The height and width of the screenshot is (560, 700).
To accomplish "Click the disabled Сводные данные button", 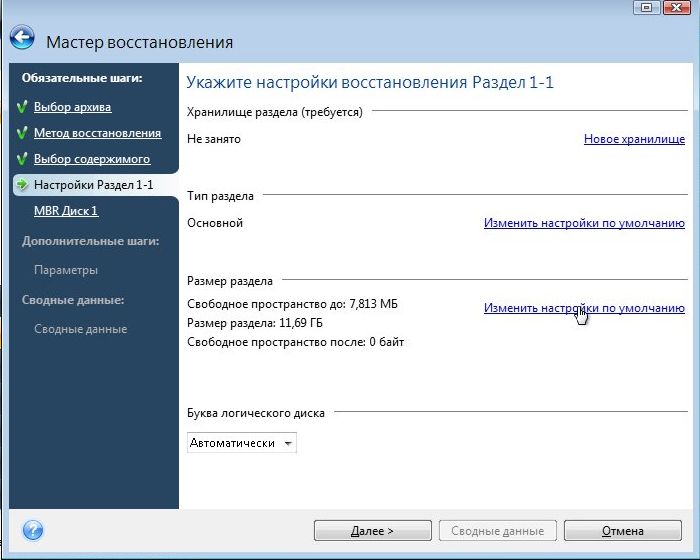I will tap(497, 531).
